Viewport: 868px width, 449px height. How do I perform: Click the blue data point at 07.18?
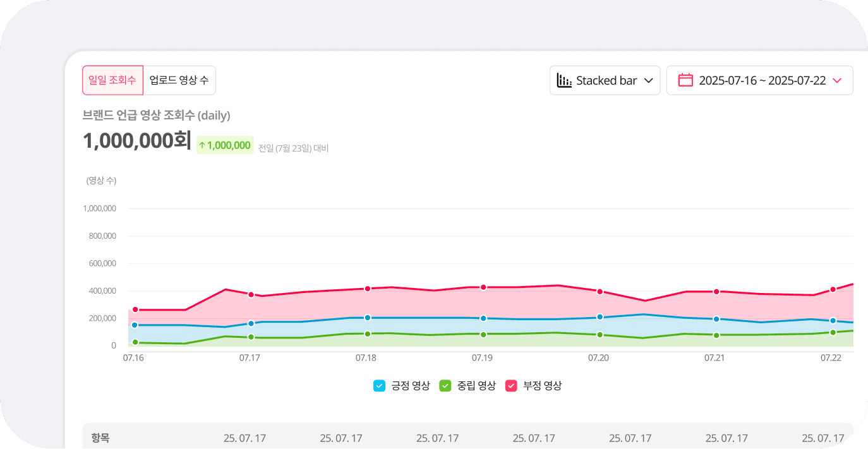368,318
